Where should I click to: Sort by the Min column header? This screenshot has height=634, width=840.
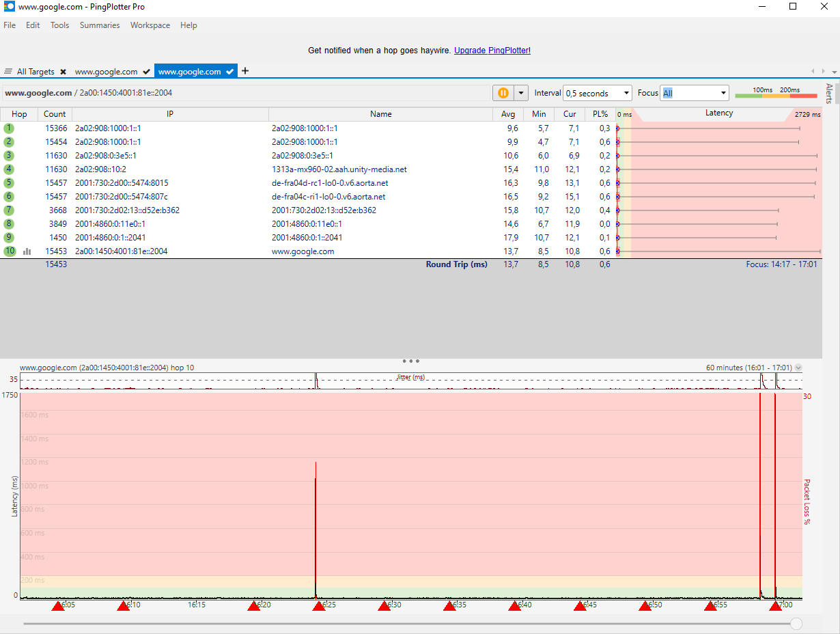[539, 114]
